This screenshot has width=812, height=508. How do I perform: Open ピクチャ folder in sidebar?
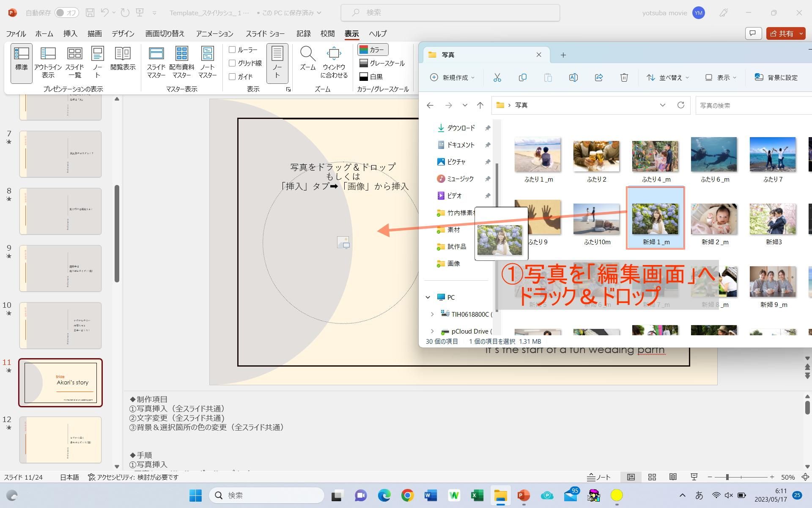(x=456, y=162)
